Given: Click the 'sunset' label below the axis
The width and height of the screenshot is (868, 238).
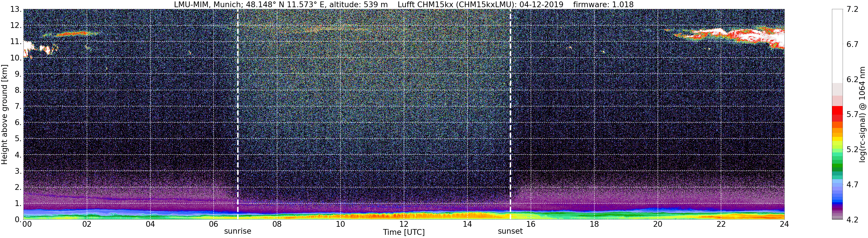Looking at the screenshot, I should click(510, 231).
